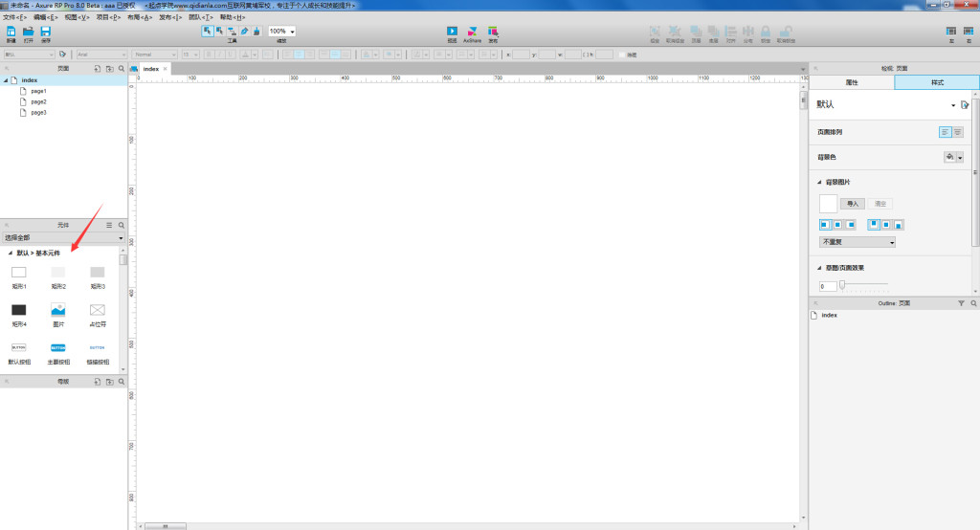Select the Pen tool
The height and width of the screenshot is (530, 980).
tap(244, 31)
